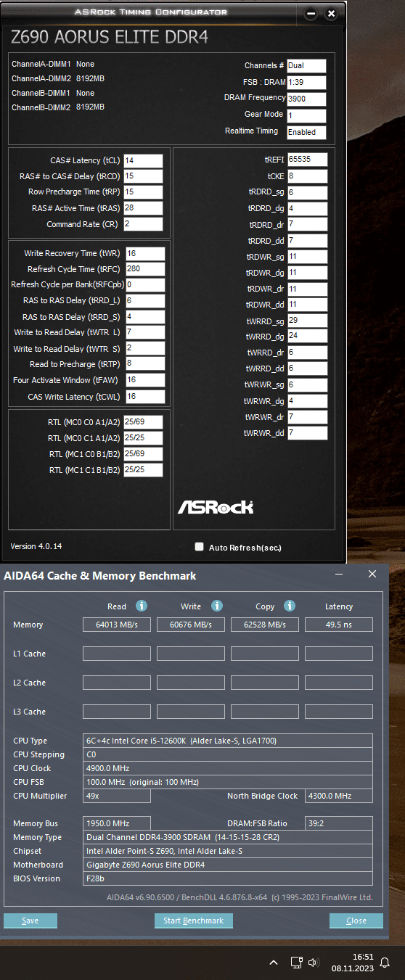Viewport: 405px width, 980px height.
Task: Click the RTL (MC0 C1 A1/A2) field
Action: point(143,438)
